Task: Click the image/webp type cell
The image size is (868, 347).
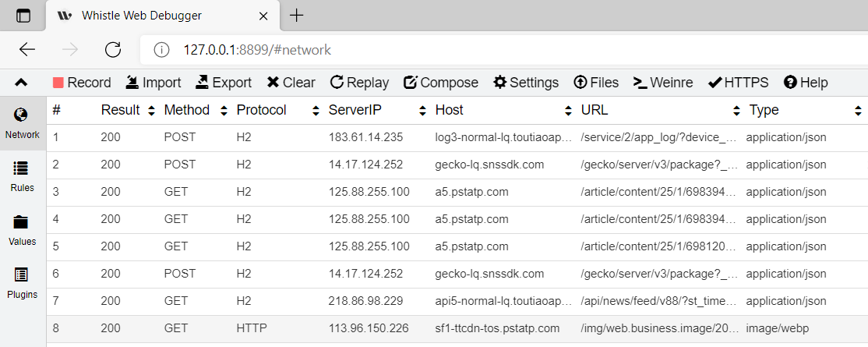Action: click(x=777, y=328)
